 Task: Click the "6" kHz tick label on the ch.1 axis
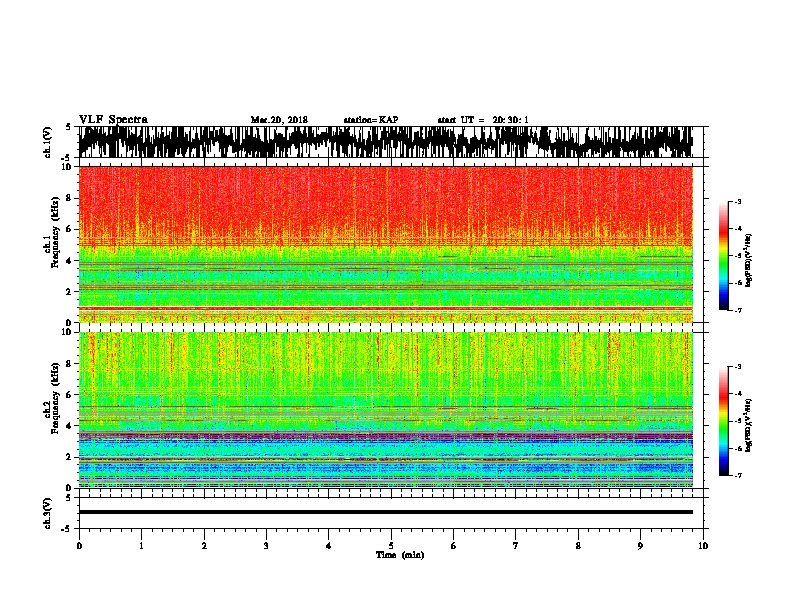click(69, 229)
